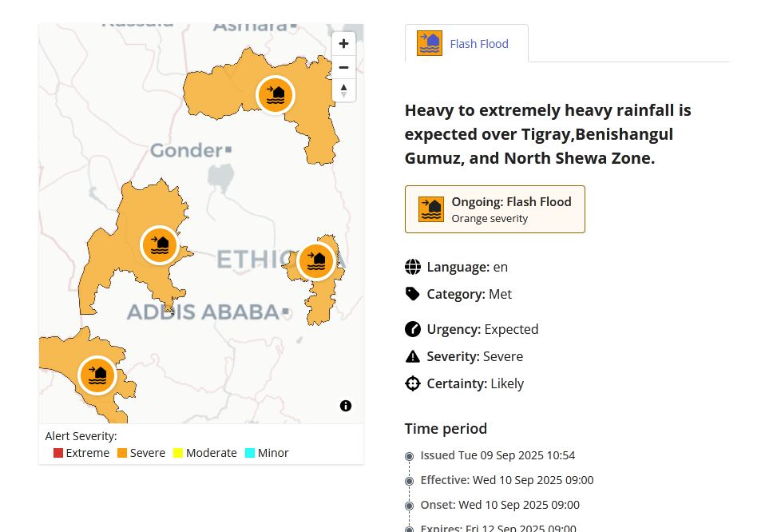Click the Onset timeline marker dot

410,506
